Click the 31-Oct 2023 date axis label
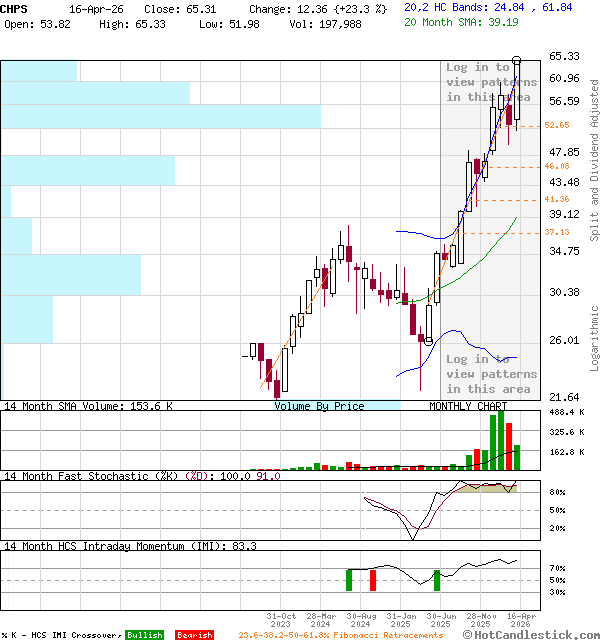Viewport: 600px width, 640px height. click(281, 620)
